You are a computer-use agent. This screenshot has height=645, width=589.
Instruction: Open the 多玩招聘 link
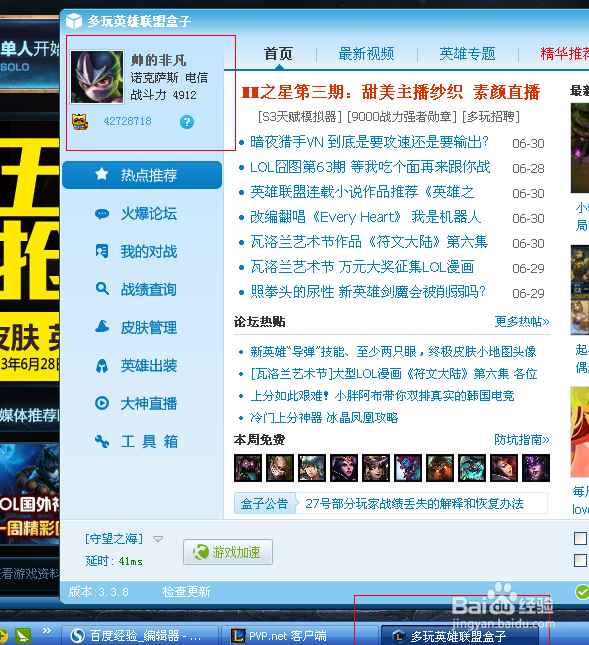pos(491,117)
